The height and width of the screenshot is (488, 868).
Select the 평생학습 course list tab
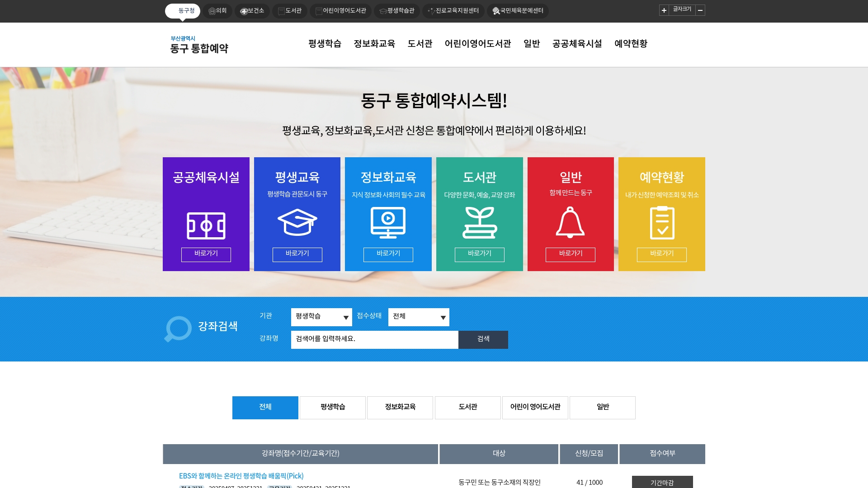[x=333, y=408]
